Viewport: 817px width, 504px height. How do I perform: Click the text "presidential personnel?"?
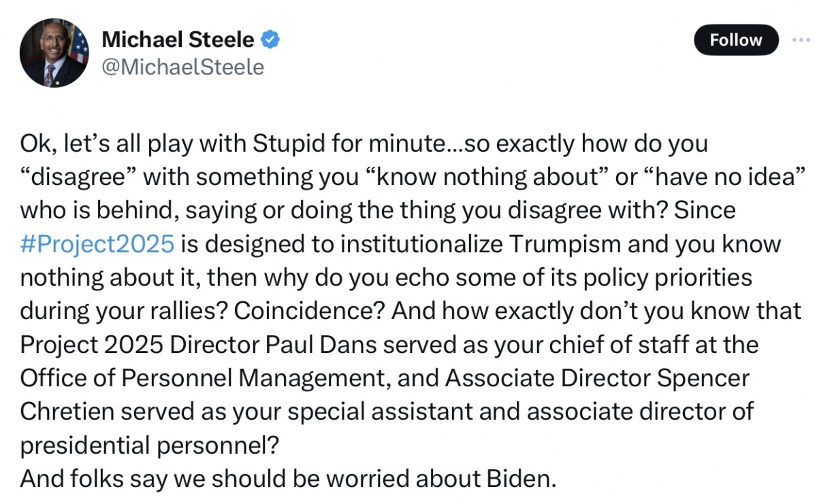point(150,445)
